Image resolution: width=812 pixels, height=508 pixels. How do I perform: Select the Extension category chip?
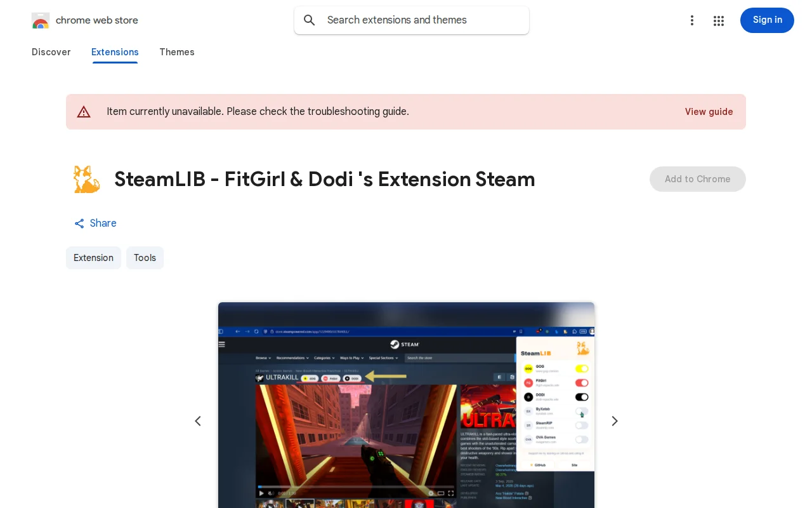click(93, 258)
